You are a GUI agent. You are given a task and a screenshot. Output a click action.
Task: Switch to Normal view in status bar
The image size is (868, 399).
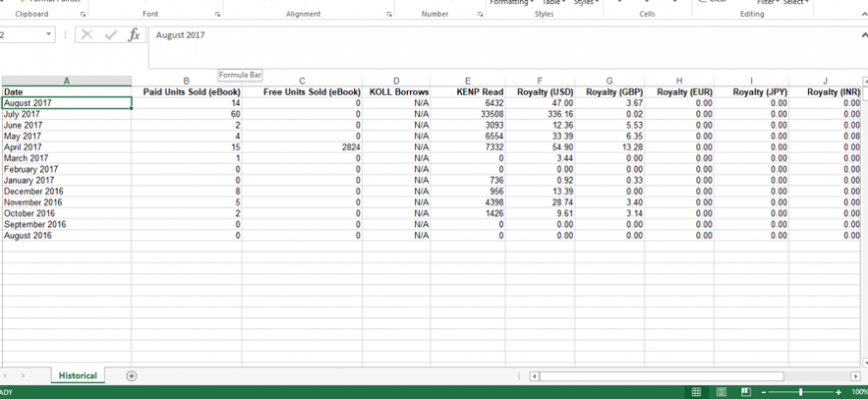coord(695,392)
